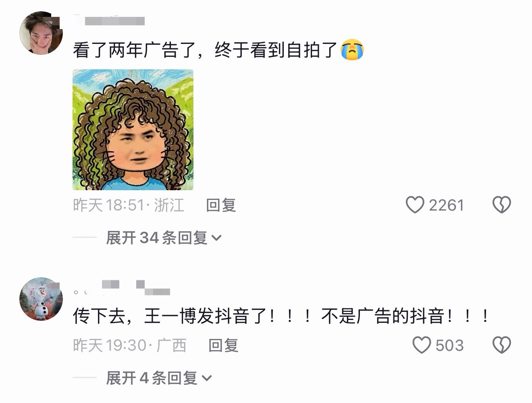The width and height of the screenshot is (532, 403).
Task: Open the Olaf snowman avatar profile
Action: (41, 299)
